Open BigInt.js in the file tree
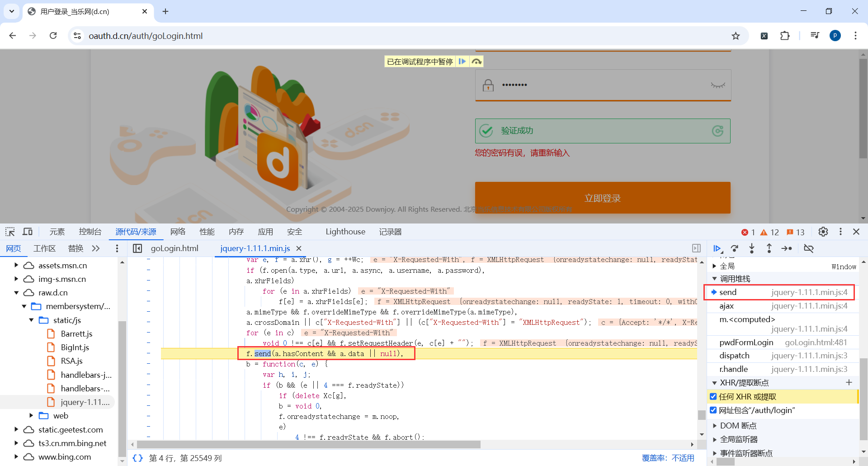868x466 pixels. (x=75, y=347)
